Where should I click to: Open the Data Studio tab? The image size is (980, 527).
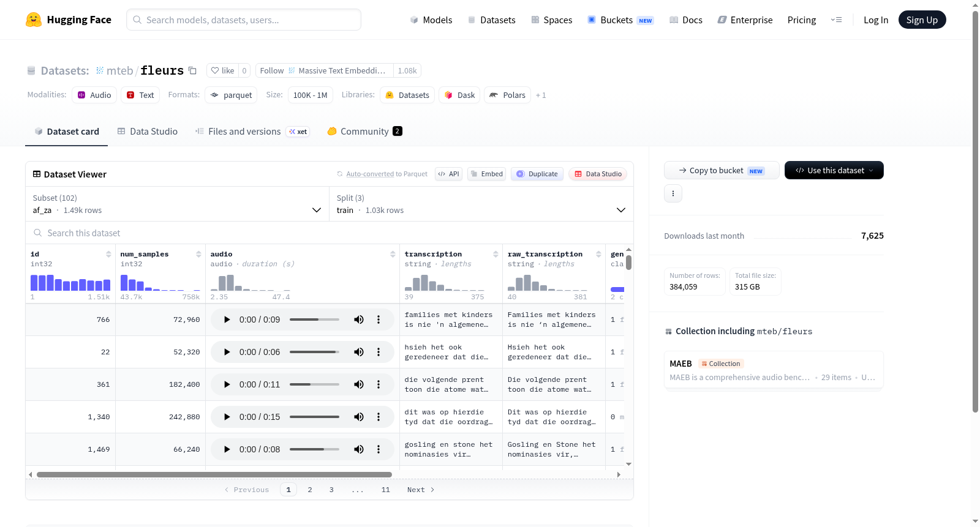[148, 132]
